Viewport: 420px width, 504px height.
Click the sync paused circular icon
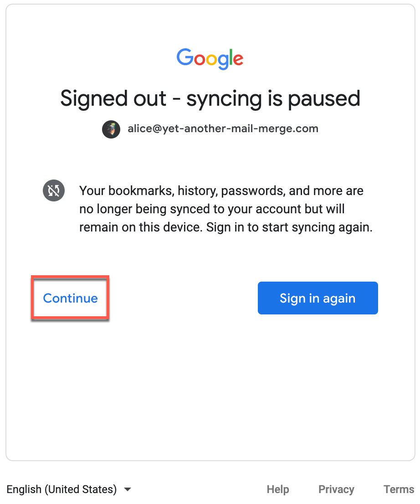coord(54,191)
